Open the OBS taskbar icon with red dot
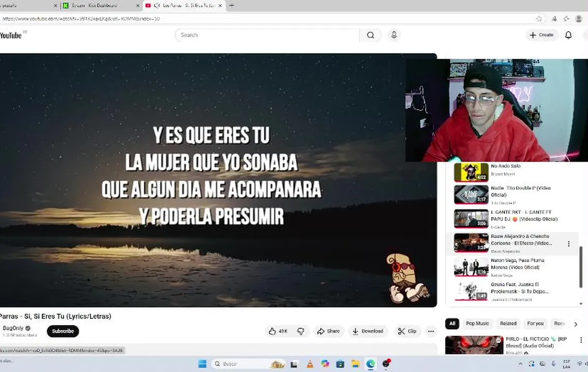 [386, 363]
